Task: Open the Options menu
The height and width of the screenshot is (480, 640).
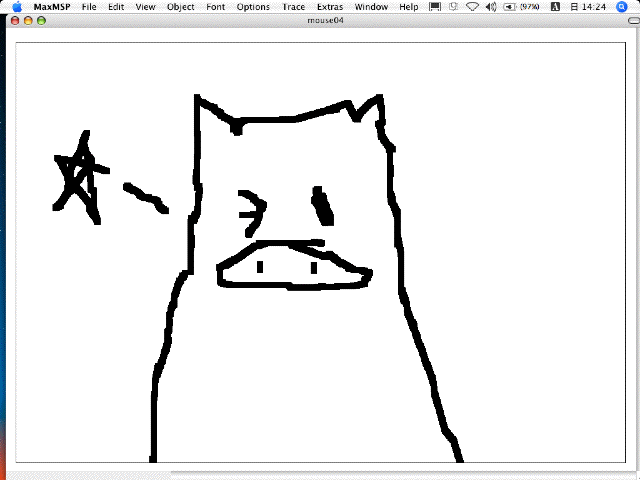Action: pyautogui.click(x=253, y=7)
